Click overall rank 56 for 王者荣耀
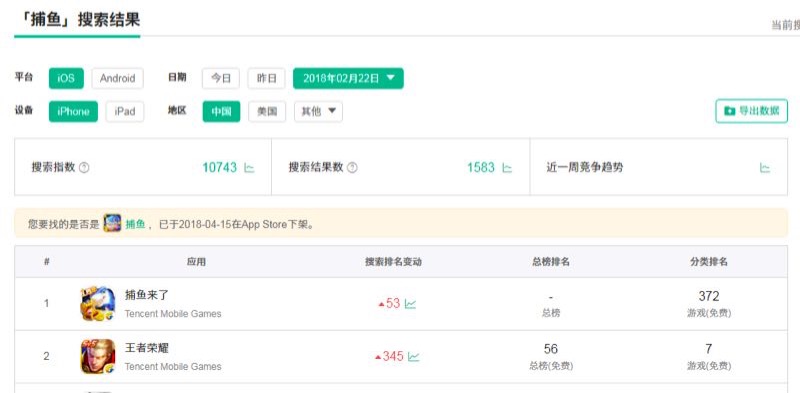This screenshot has width=800, height=393. point(551,349)
